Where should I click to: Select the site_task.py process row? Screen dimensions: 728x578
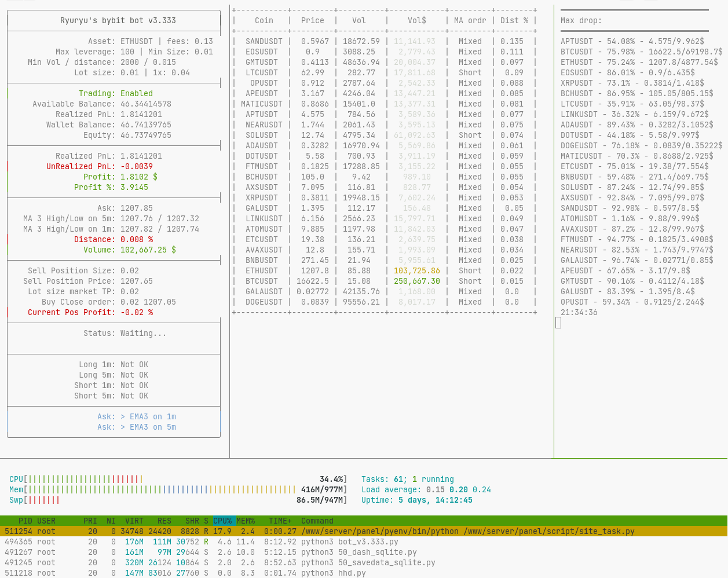click(364, 531)
